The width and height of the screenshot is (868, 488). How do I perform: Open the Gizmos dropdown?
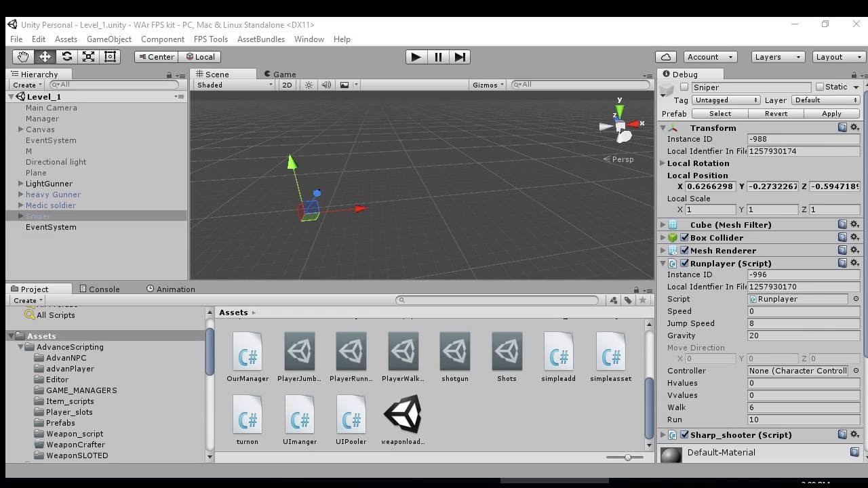488,85
